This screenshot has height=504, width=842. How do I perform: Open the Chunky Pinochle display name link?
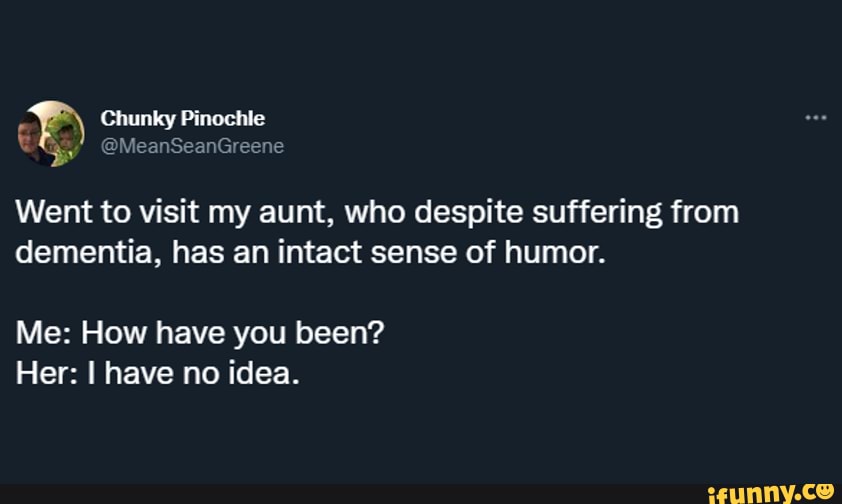tap(182, 119)
